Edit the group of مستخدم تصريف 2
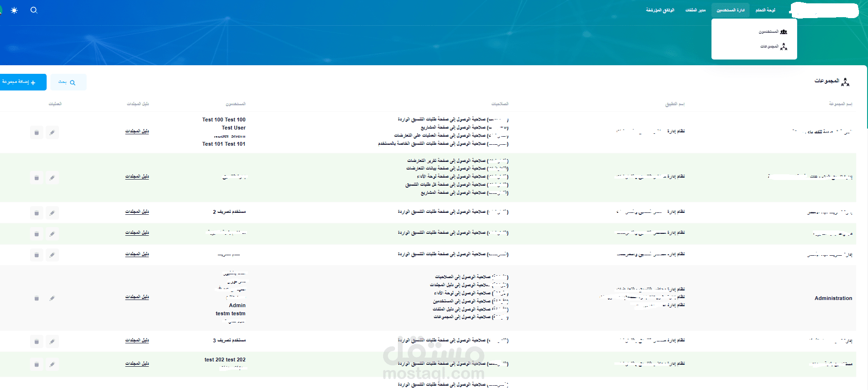This screenshot has height=390, width=868. coord(52,213)
